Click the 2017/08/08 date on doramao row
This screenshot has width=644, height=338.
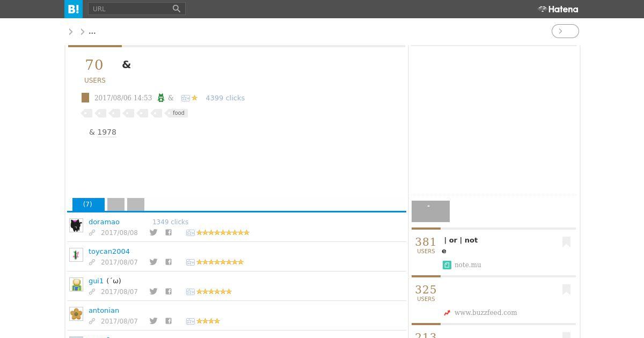[119, 232]
